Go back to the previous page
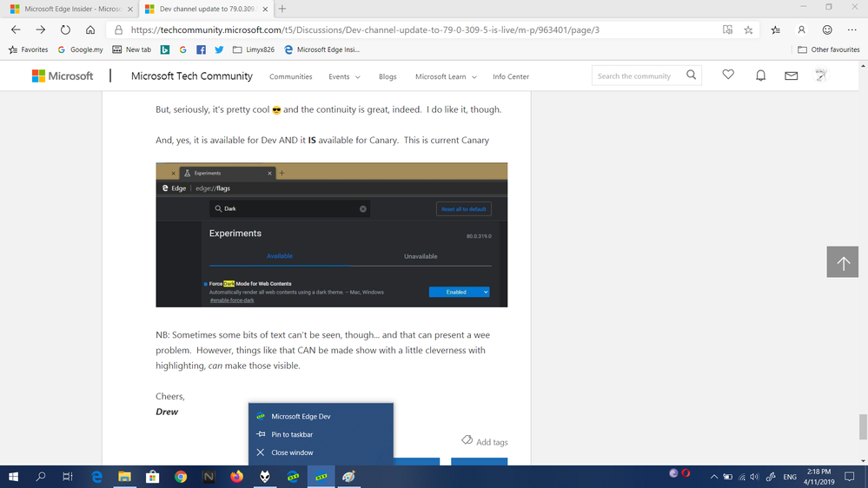This screenshot has height=488, width=868. [x=16, y=30]
